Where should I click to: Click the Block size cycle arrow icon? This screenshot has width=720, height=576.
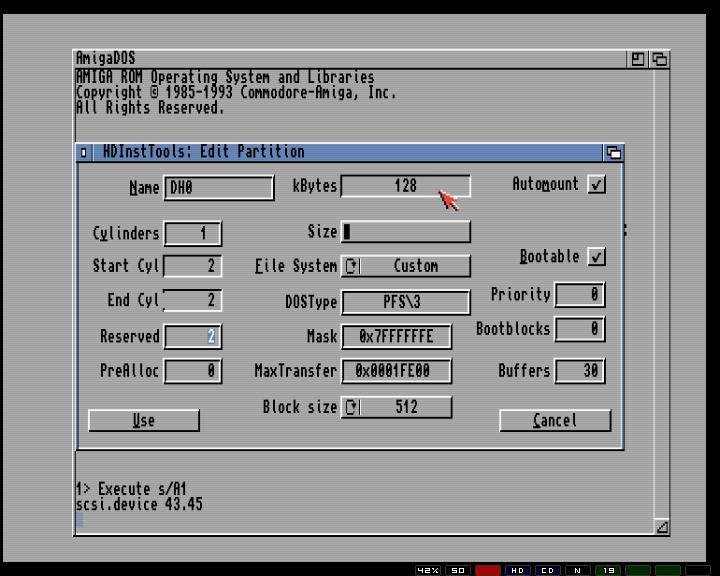click(352, 407)
